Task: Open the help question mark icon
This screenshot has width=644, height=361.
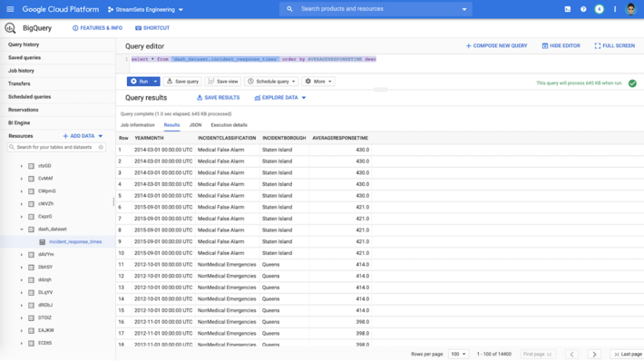Action: (x=583, y=9)
